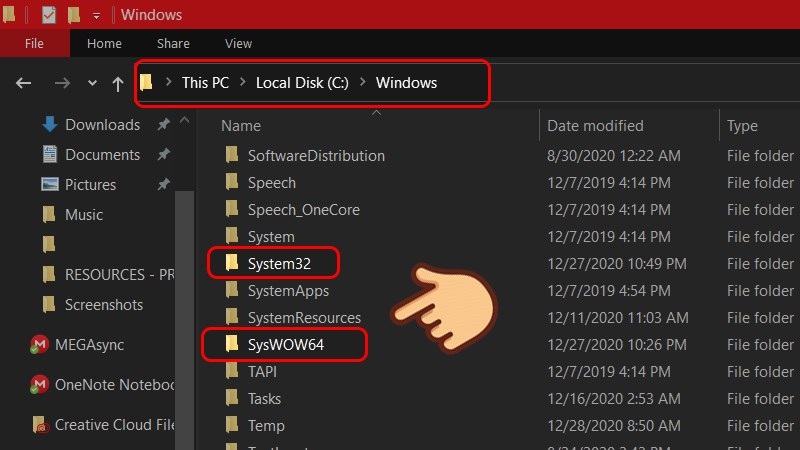Click the New folder icon in title bar
The image size is (800, 450).
(74, 15)
